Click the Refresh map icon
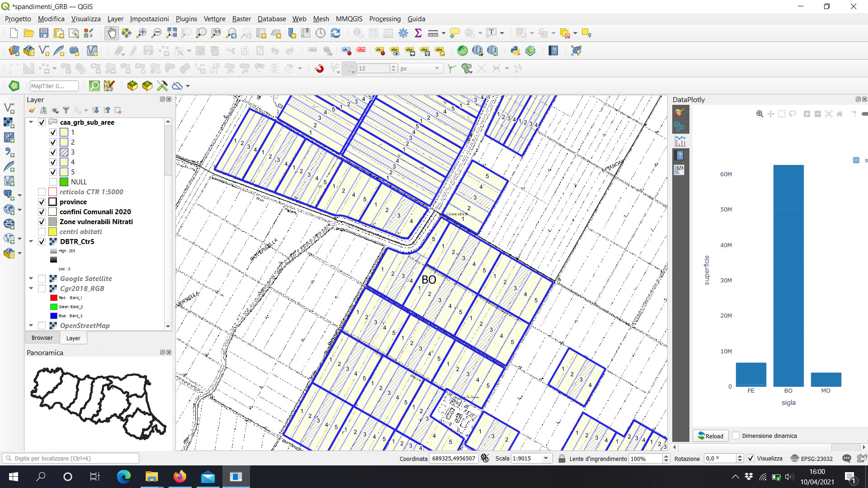The width and height of the screenshot is (868, 488). tap(335, 33)
